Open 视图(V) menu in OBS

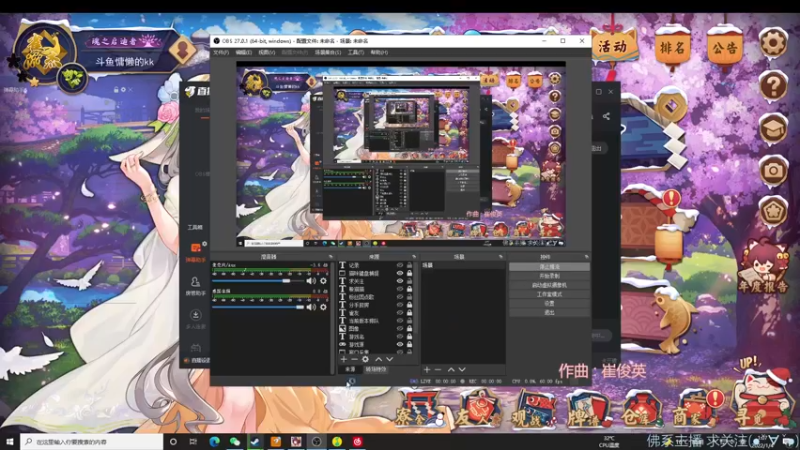(266, 53)
